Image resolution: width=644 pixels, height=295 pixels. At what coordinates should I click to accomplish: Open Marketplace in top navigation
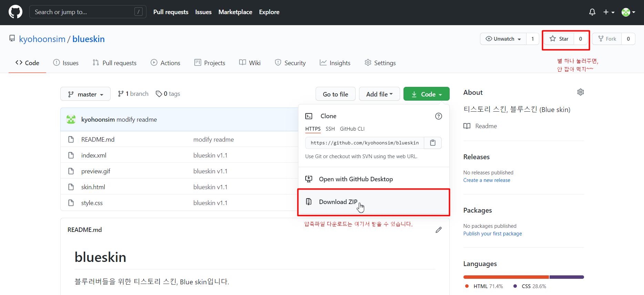pos(235,12)
